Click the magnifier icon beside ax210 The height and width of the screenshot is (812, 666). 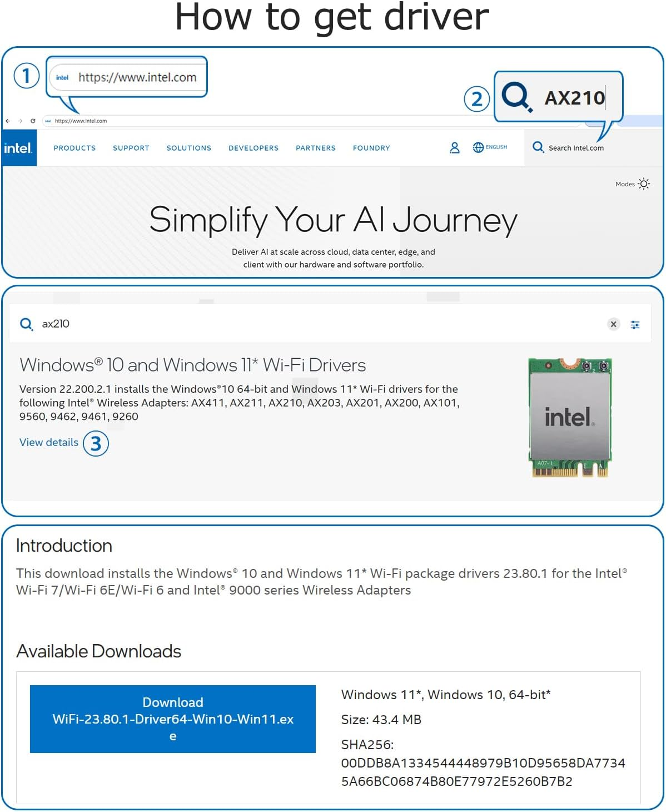pyautogui.click(x=26, y=324)
